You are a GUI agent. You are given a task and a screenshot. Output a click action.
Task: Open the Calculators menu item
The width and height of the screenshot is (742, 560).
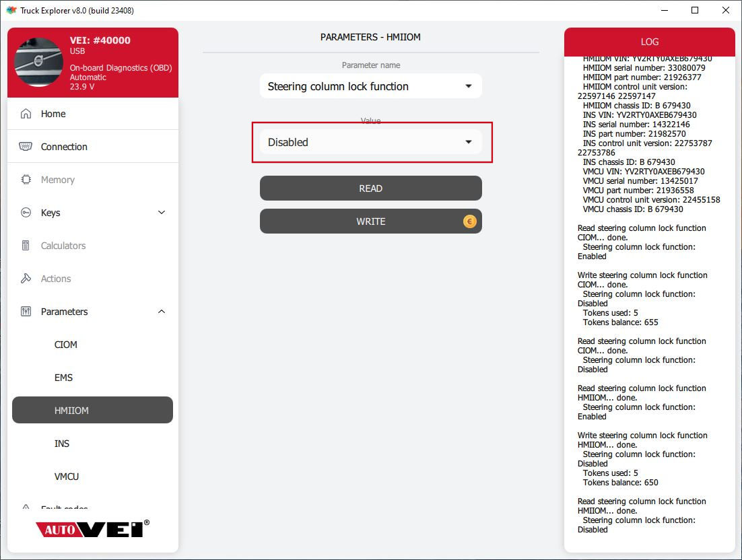click(x=93, y=246)
